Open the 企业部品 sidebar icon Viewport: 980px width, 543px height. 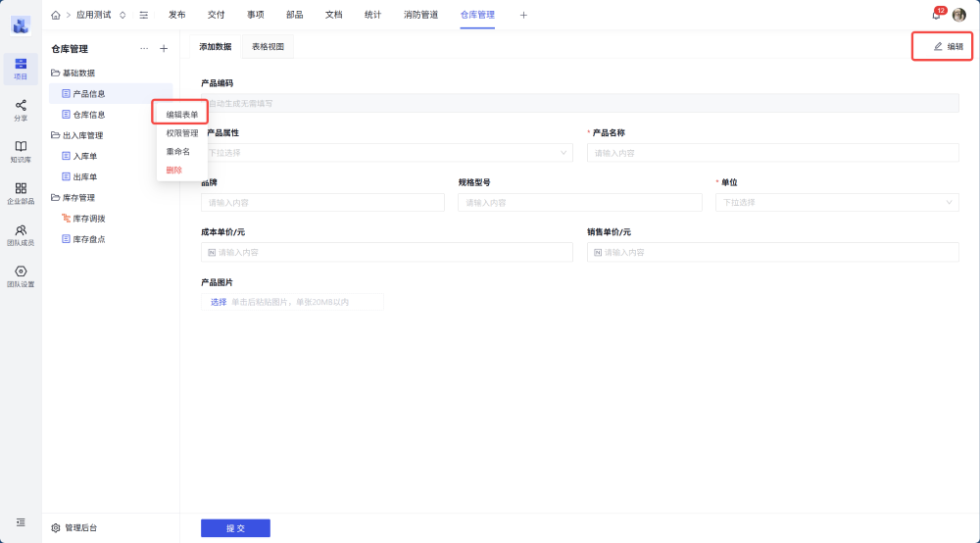(x=21, y=193)
